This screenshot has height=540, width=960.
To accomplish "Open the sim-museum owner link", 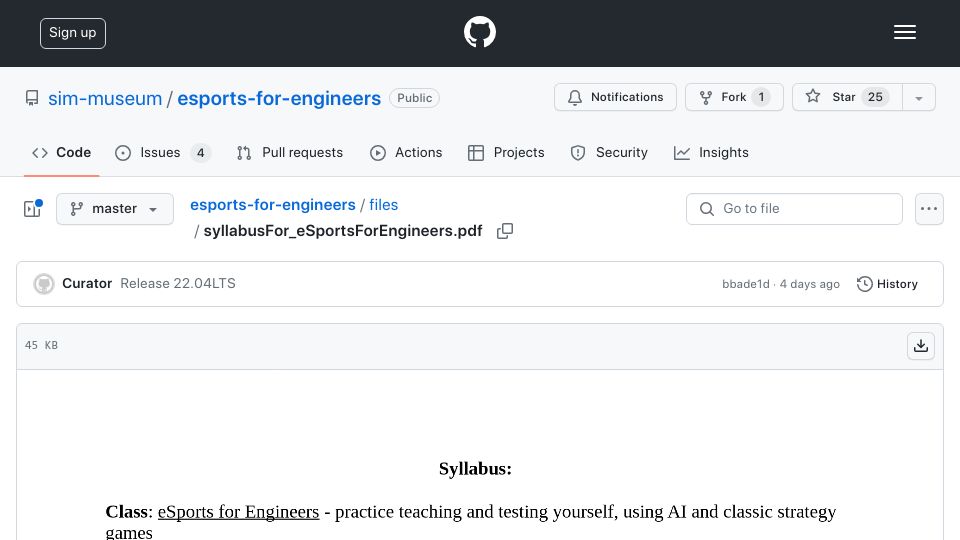I will coord(105,98).
